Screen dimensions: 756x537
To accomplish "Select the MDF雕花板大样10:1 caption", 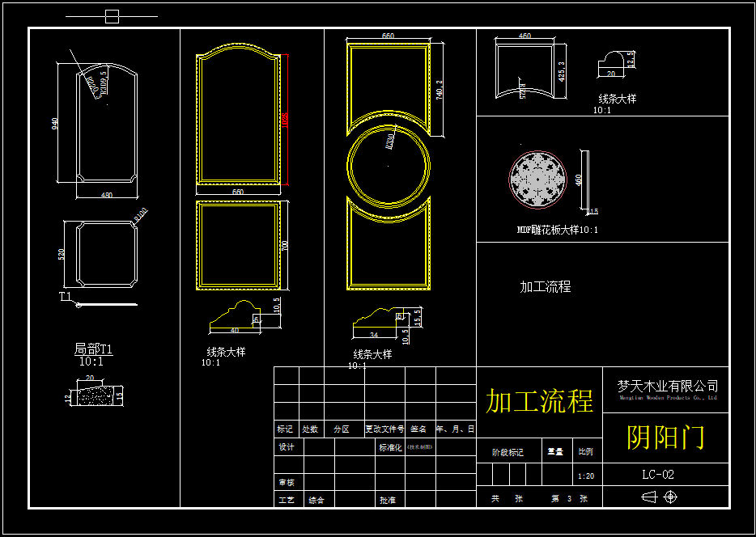I will click(557, 230).
